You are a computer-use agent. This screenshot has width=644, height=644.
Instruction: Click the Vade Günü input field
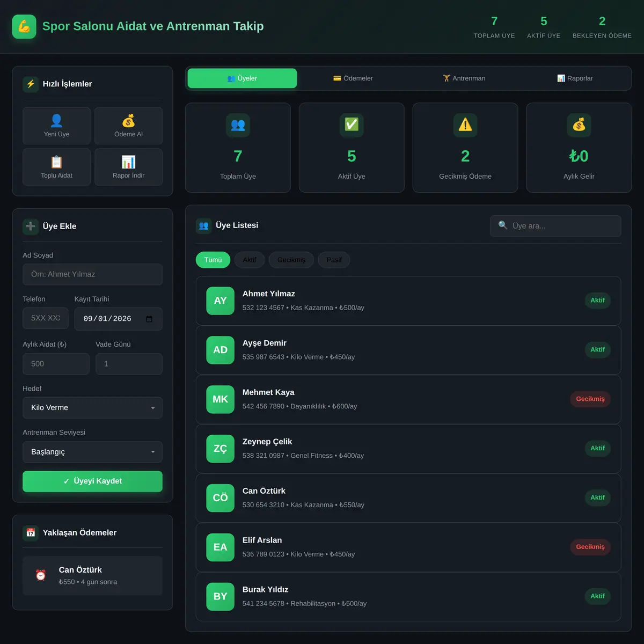[129, 364]
